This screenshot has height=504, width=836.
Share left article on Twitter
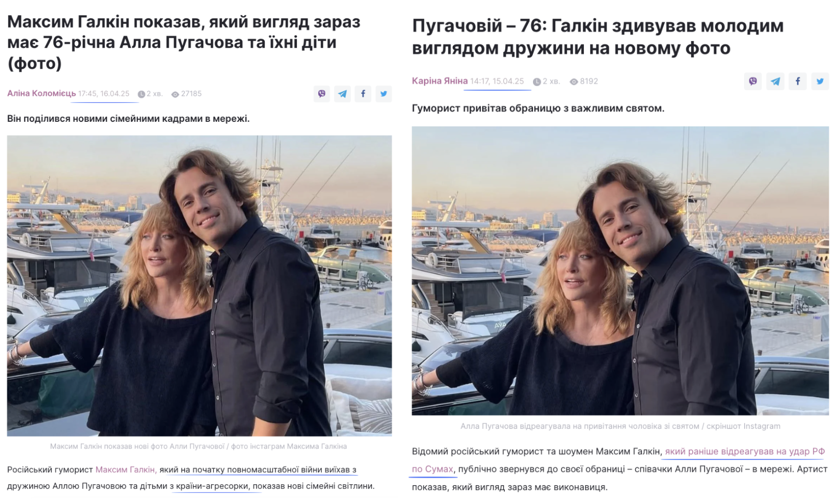tap(384, 94)
